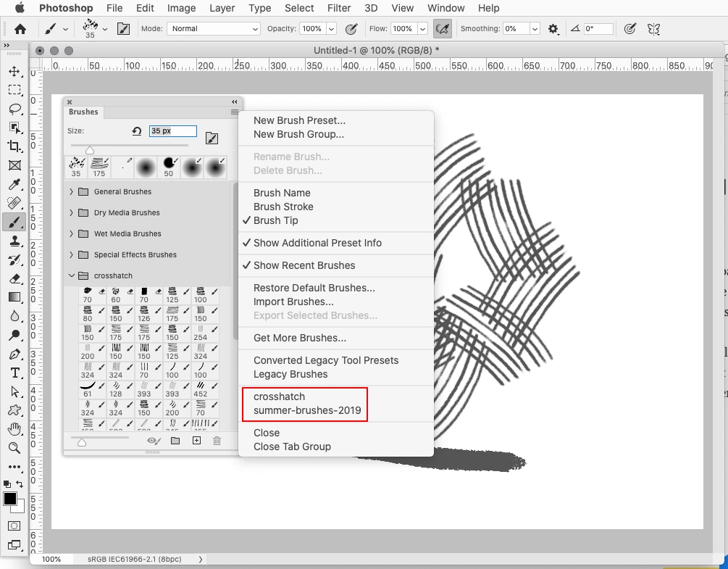This screenshot has height=569, width=728.
Task: Select the Spot Healing Brush tool
Action: (x=14, y=203)
